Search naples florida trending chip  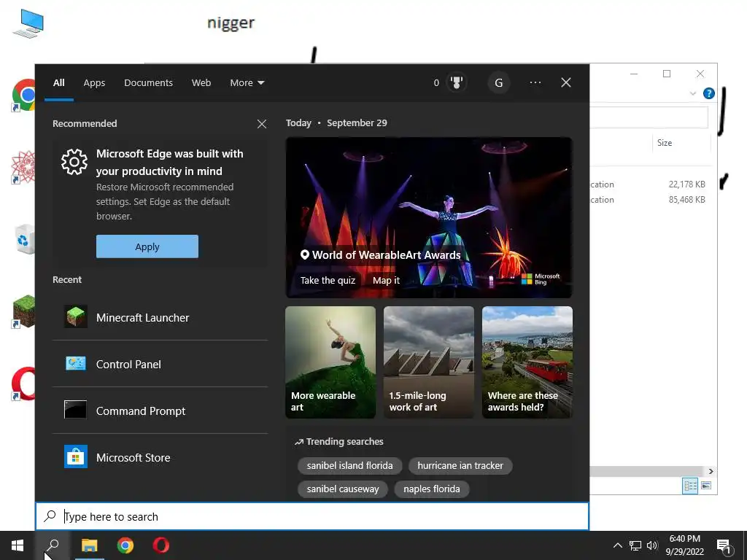pos(432,489)
